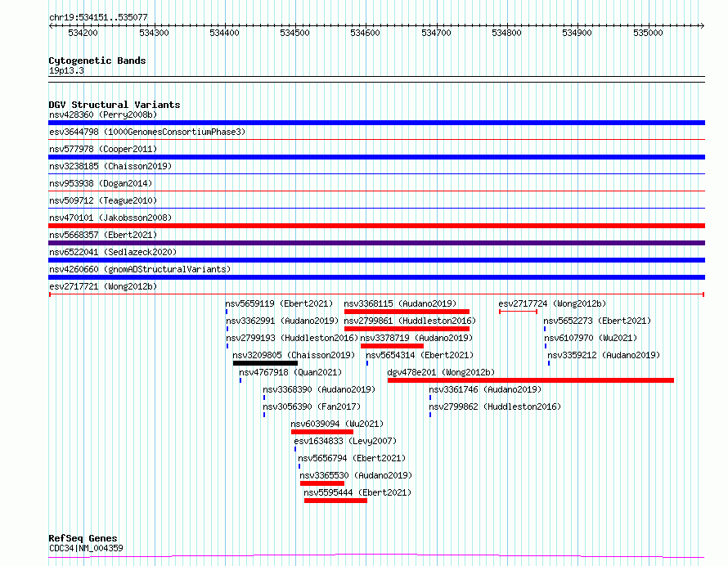728x566 pixels.
Task: Click nsv6107970 (Wu2021) label
Action: tap(591, 338)
